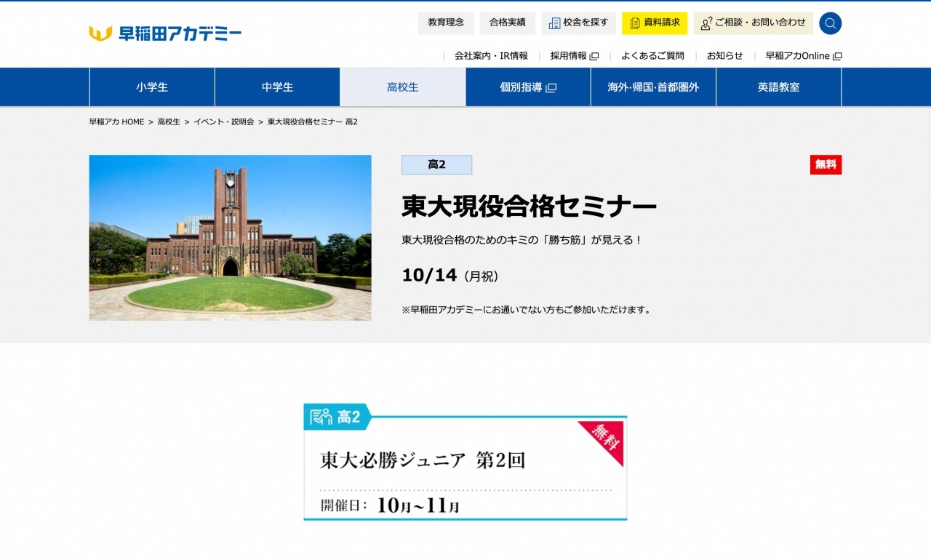Click subtitle 東大現役合格のためのキミの「勝ち筋」が見える！
The height and width of the screenshot is (560, 931).
point(522,240)
